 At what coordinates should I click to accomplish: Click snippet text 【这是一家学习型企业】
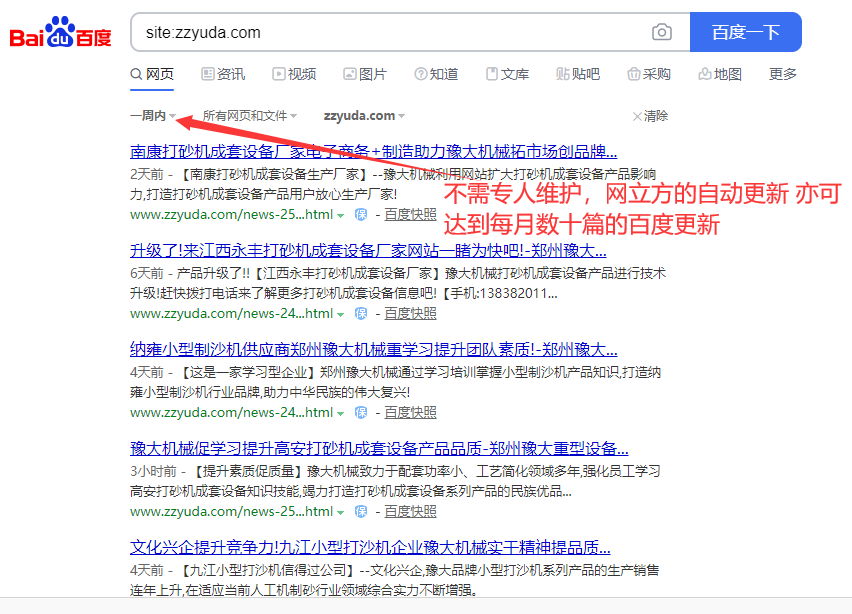click(x=248, y=372)
